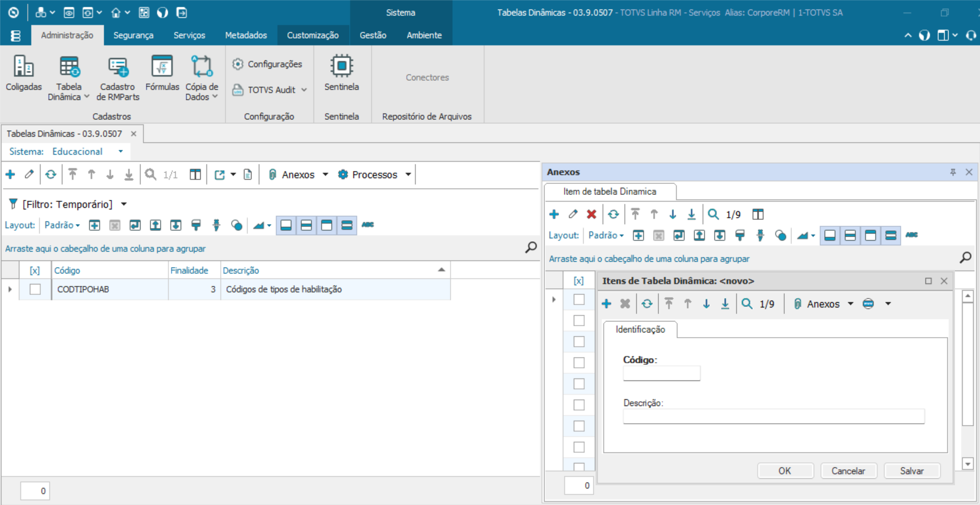Open the Filtro Temporário dropdown arrow
This screenshot has width=980, height=505.
[124, 204]
